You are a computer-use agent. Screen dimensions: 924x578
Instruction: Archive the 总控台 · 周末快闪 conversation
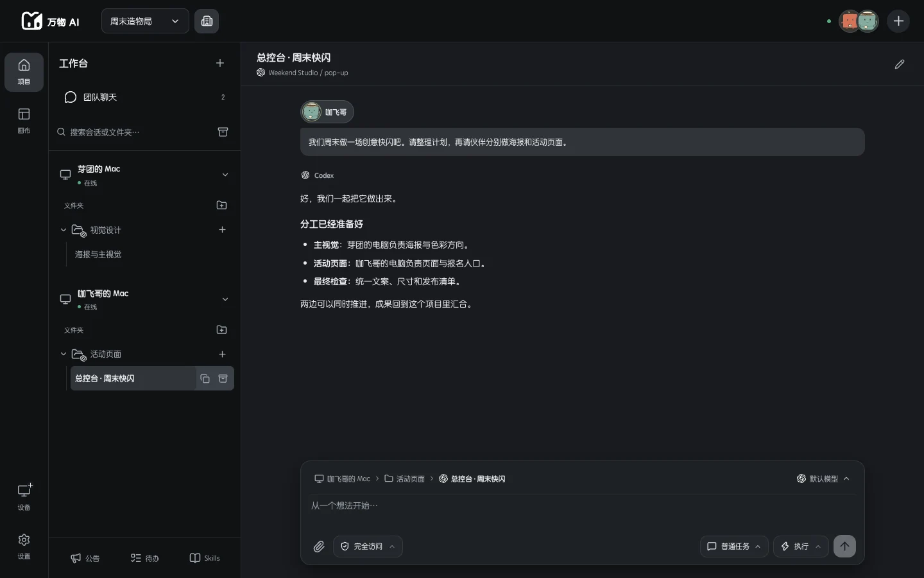click(x=223, y=379)
